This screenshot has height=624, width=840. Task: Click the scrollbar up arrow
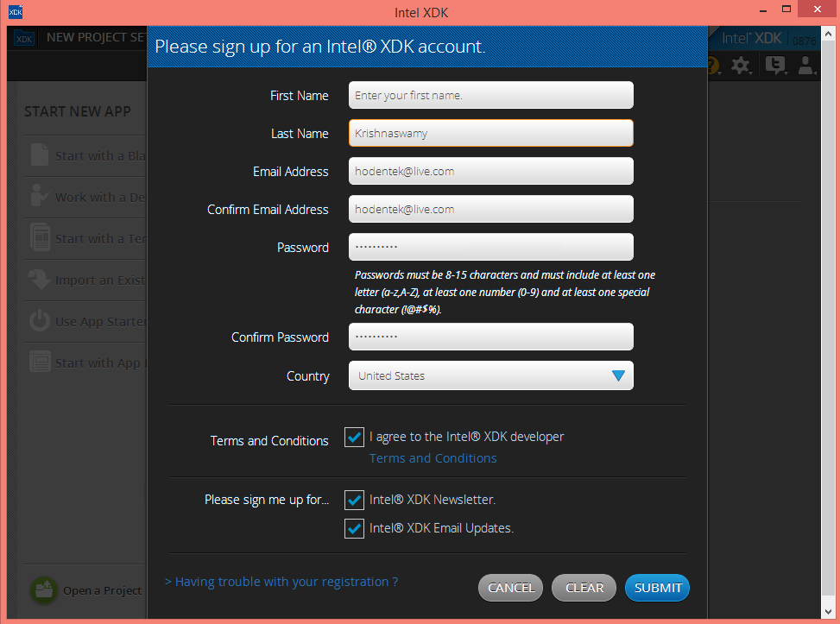(828, 35)
